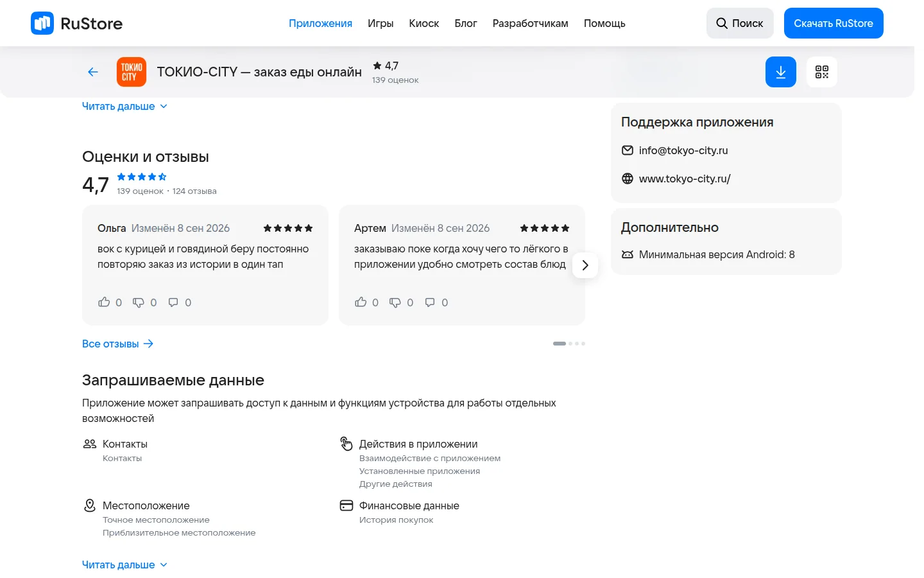Viewport: 924px width, 578px height.
Task: Click the five stars on Ольга's review
Action: tap(288, 228)
